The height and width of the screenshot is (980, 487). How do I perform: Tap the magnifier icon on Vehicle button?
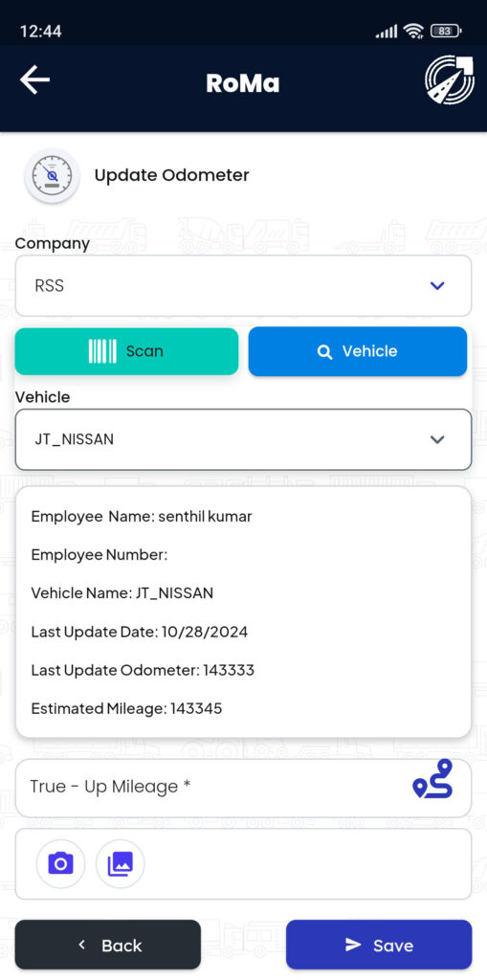[324, 352]
